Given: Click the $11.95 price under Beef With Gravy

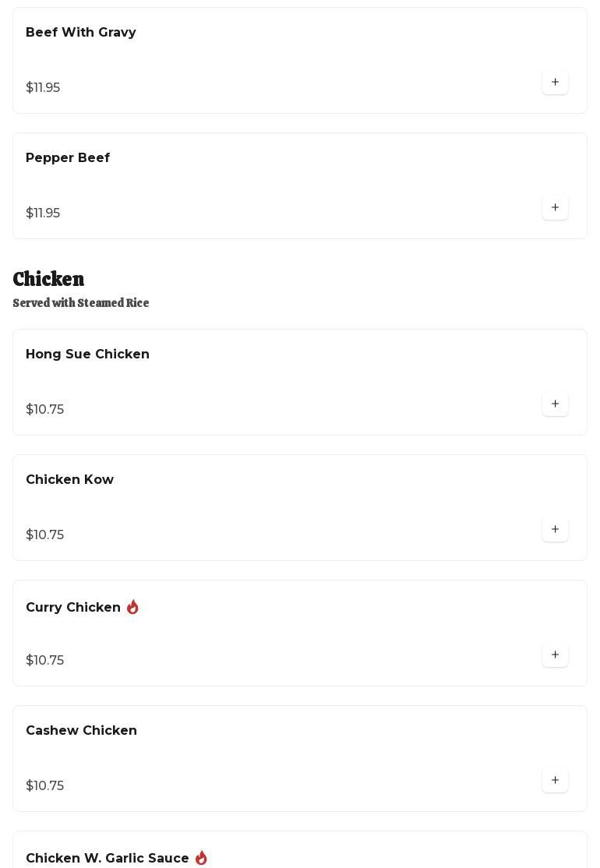Looking at the screenshot, I should tap(43, 88).
